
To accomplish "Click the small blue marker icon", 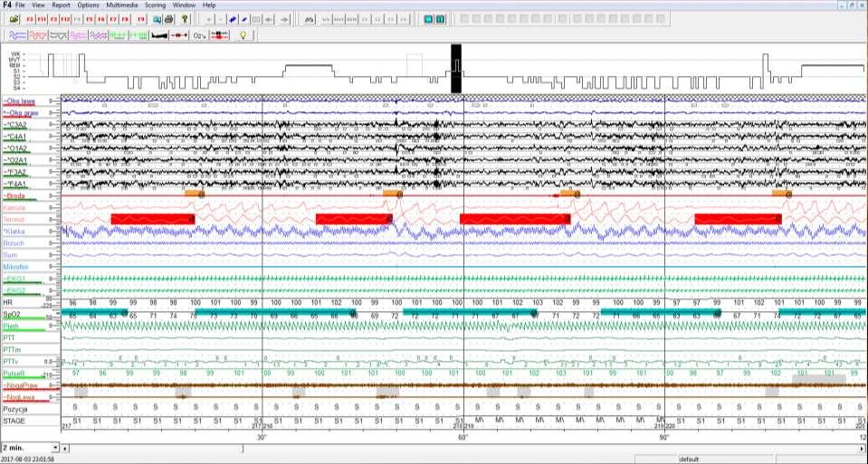I will 244,19.
